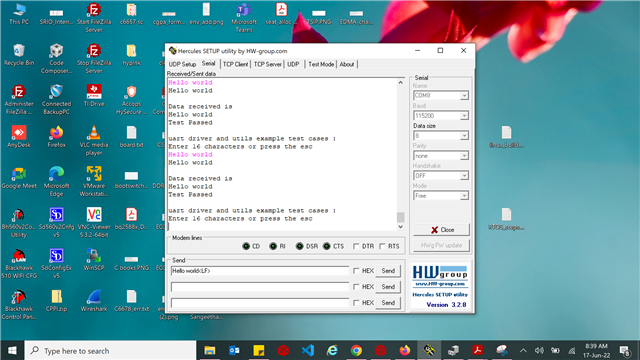Select VLC media player desktop icon
This screenshot has height=360, width=640.
[x=94, y=140]
